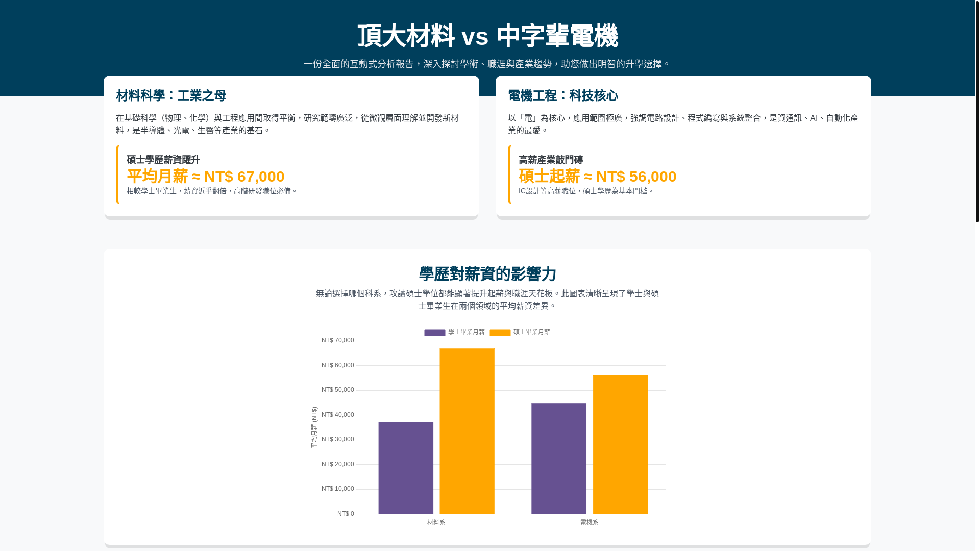The image size is (980, 551).
Task: Click the orange 電機系 master salary bar
Action: coord(620,444)
